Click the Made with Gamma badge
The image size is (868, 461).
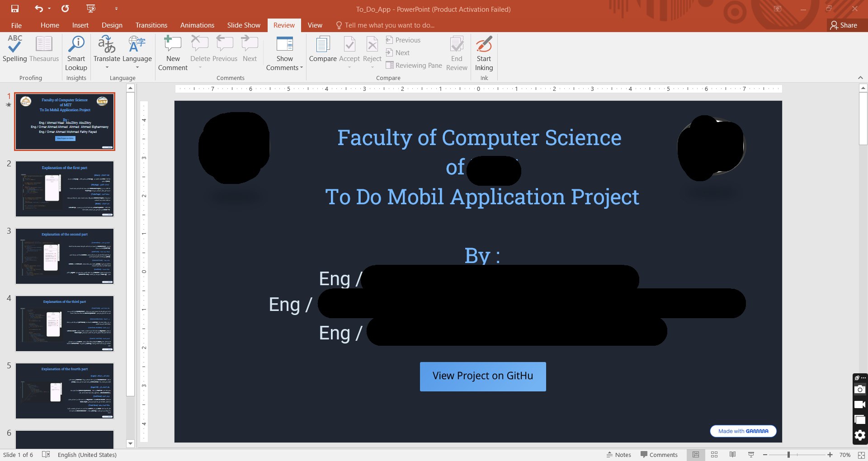point(743,431)
